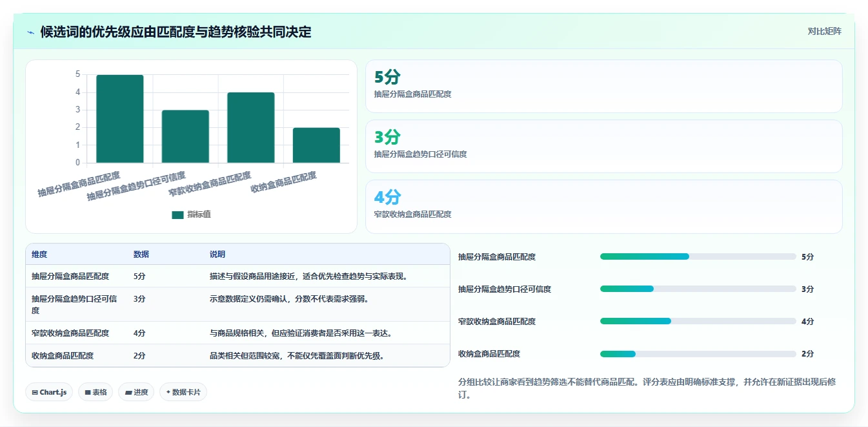Click the 4分 table cell

point(139,333)
